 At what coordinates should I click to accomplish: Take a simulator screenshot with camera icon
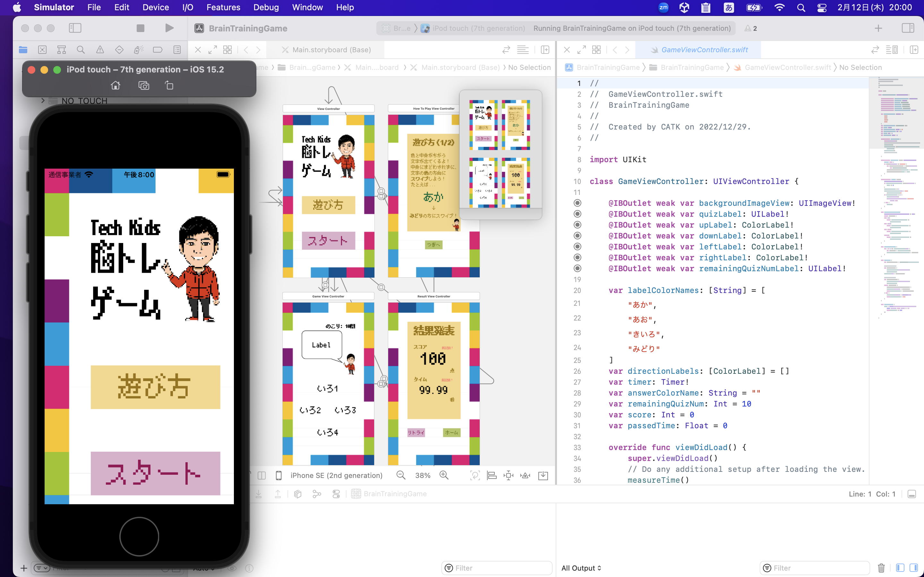(x=143, y=86)
